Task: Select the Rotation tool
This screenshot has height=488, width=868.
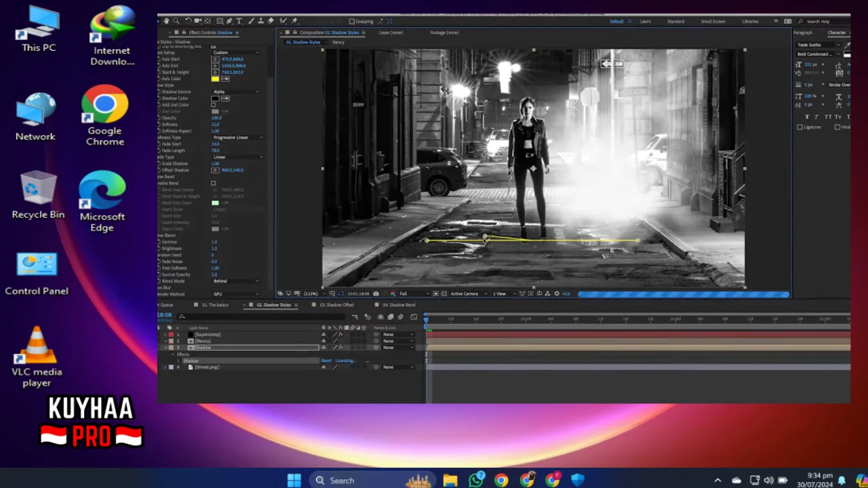Action: click(189, 21)
